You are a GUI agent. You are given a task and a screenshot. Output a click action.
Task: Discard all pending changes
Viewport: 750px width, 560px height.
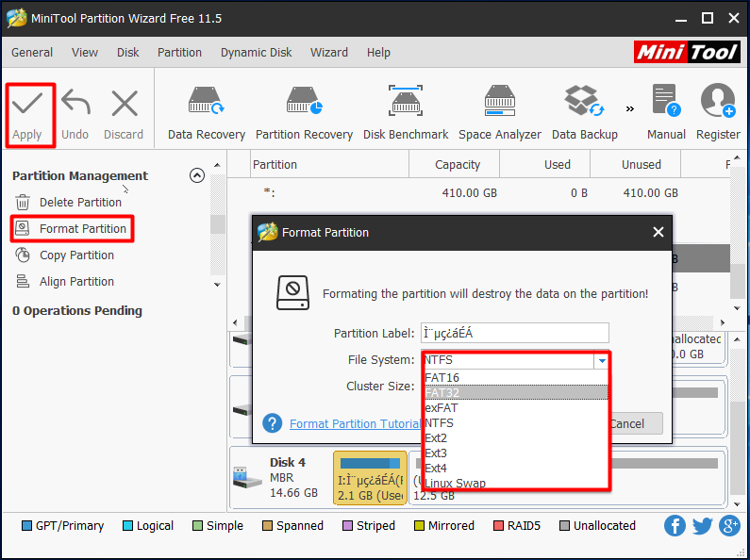click(124, 115)
